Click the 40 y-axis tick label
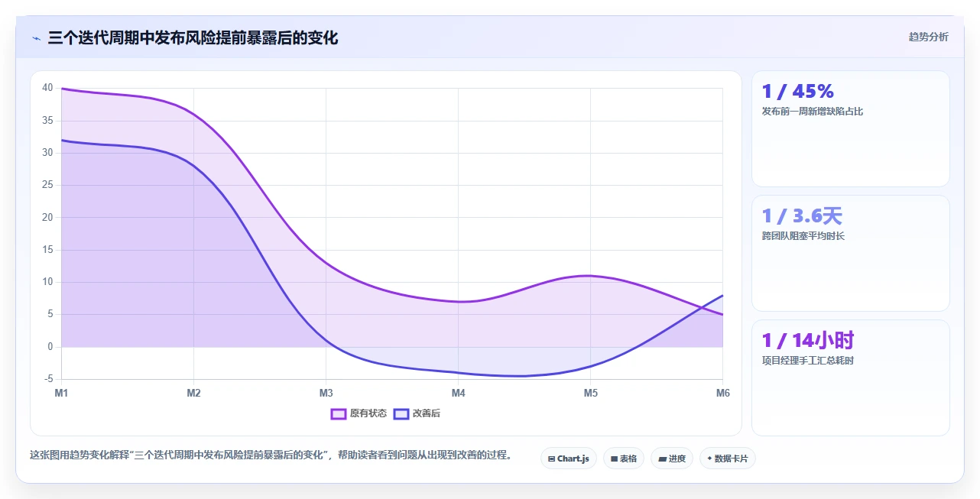The width and height of the screenshot is (980, 499). point(47,88)
